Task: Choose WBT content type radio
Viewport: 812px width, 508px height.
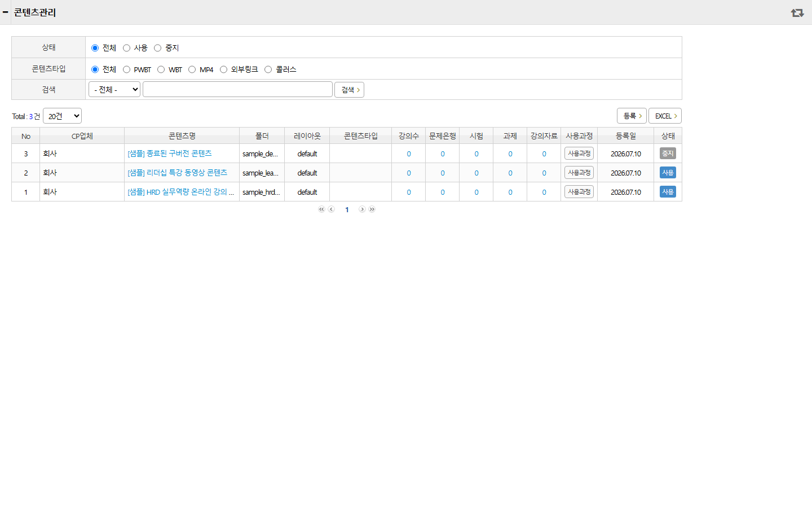Action: pyautogui.click(x=161, y=69)
